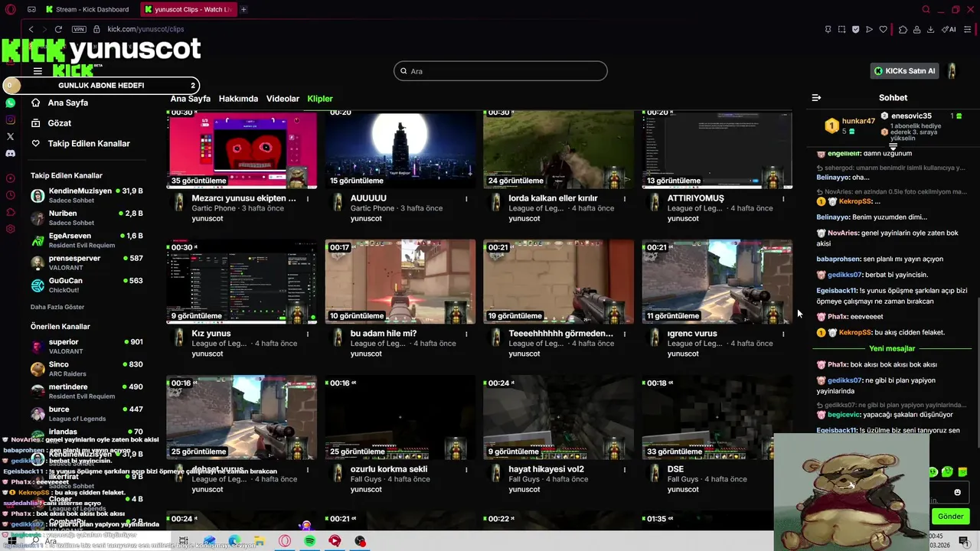Open Opera tab search magnifier
980x551 pixels.
point(926,9)
